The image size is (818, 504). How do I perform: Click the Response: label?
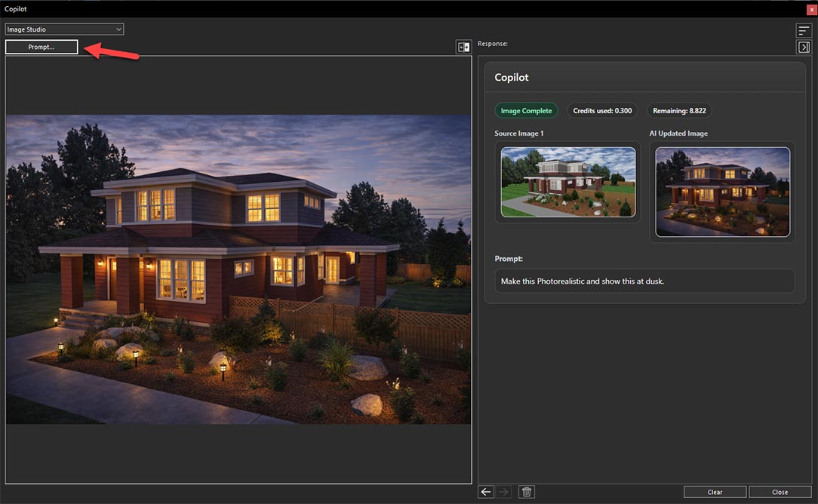point(493,43)
